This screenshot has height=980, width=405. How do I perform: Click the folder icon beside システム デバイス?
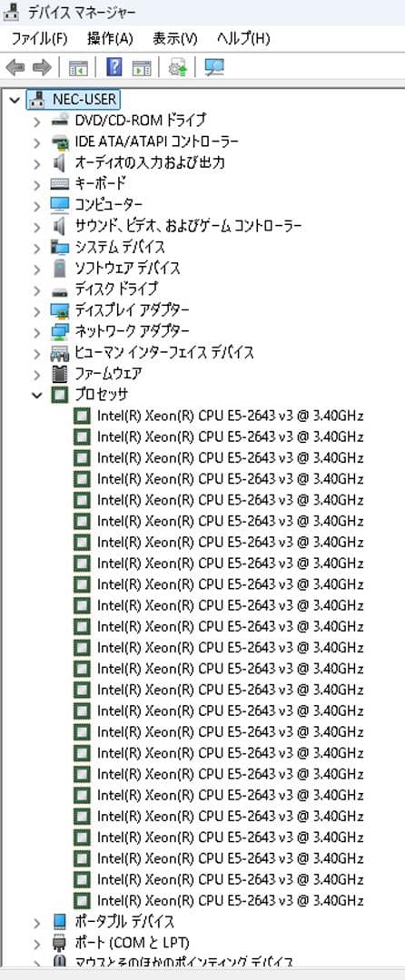pyautogui.click(x=60, y=247)
